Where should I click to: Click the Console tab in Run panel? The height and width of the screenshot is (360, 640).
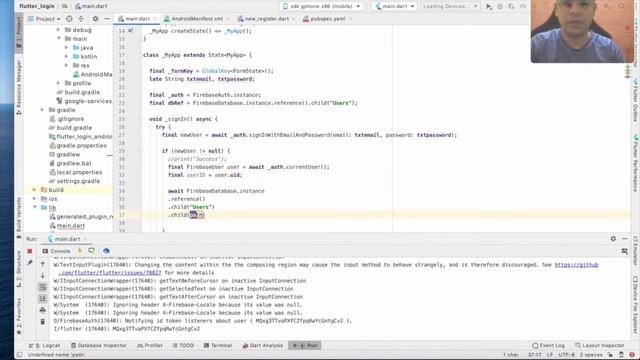(56, 251)
